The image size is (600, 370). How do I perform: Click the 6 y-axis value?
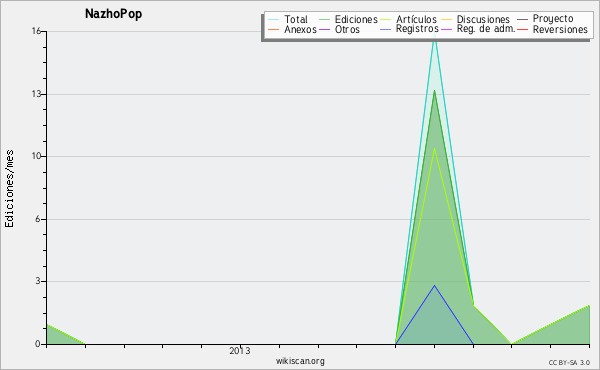38,219
